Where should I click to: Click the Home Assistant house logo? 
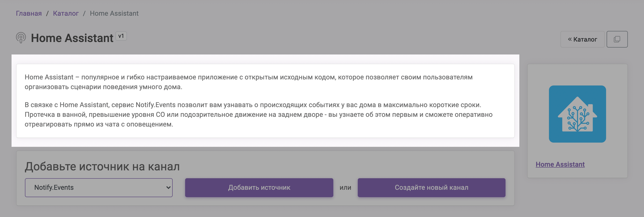click(577, 114)
